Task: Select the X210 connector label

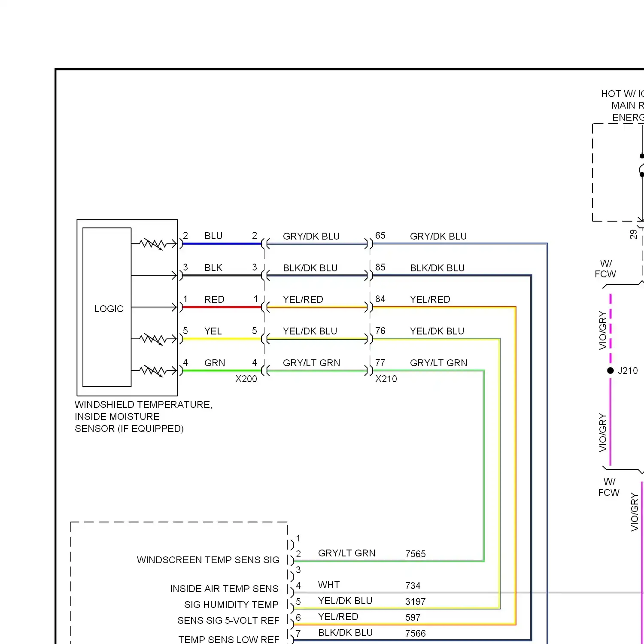Action: (386, 379)
